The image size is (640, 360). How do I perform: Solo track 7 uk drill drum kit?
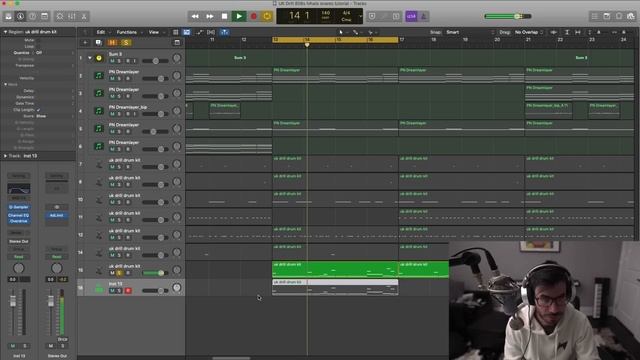click(119, 167)
